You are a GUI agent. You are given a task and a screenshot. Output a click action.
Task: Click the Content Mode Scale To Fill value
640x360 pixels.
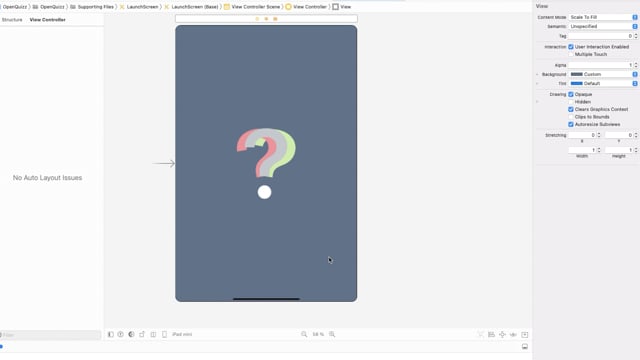coord(584,17)
